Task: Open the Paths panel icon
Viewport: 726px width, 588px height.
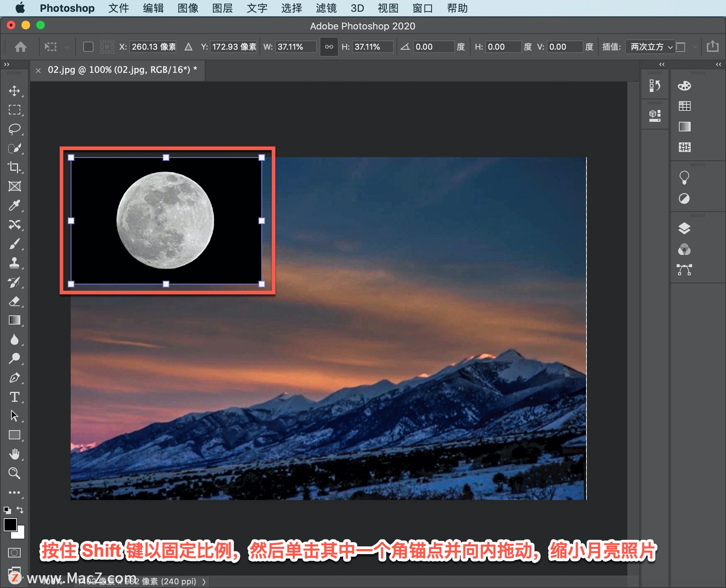Action: point(684,270)
